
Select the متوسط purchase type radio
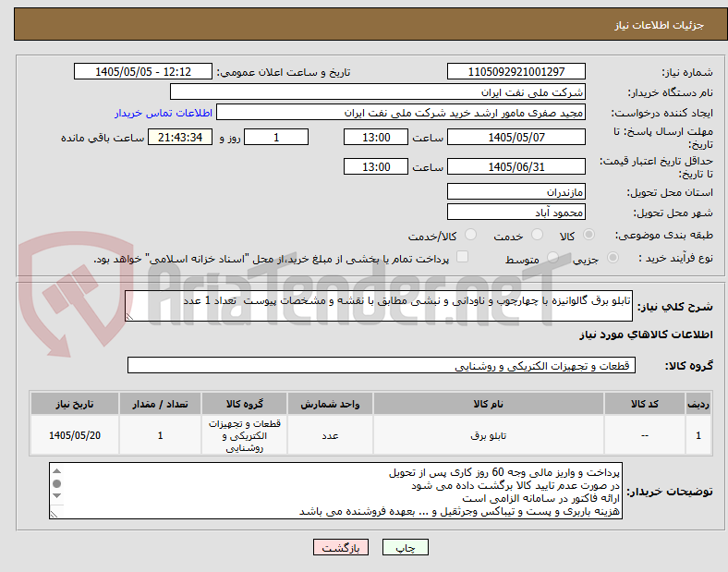point(552,258)
